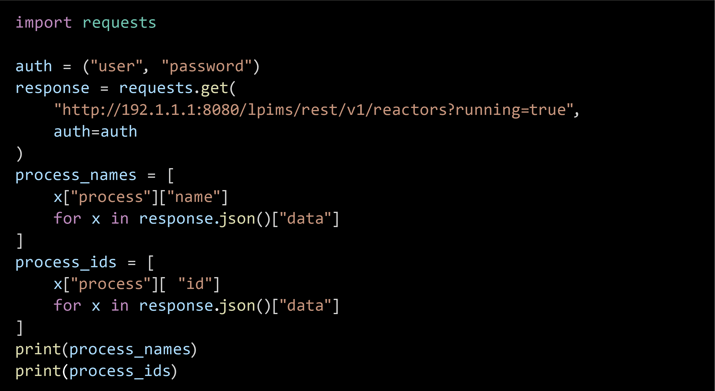Click the for keyword in process_ids list
715x391 pixels.
click(67, 306)
